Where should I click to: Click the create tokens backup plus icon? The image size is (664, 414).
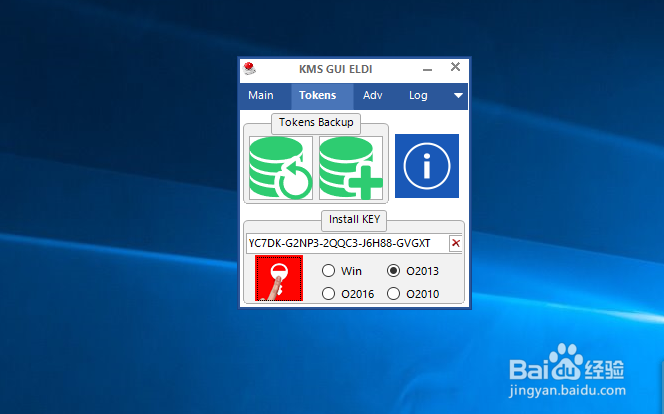pos(351,168)
